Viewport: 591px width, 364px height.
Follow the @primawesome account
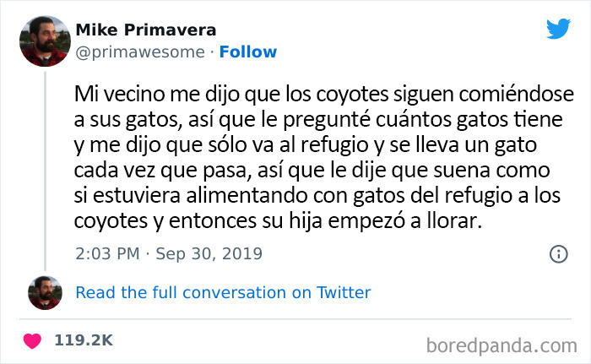(x=248, y=52)
